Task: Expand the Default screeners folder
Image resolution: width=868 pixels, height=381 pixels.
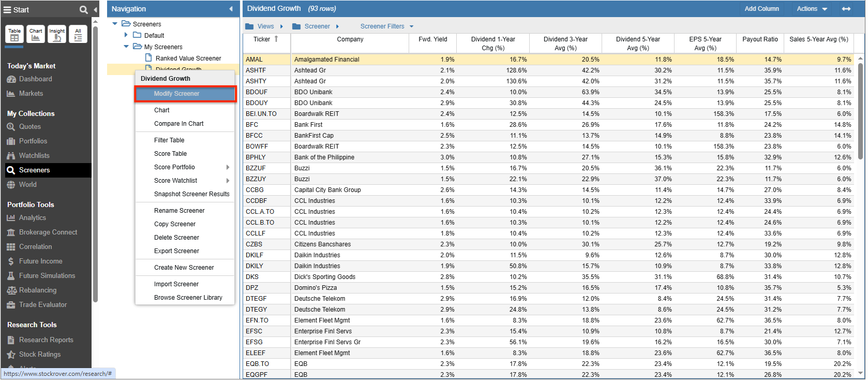Action: (126, 35)
